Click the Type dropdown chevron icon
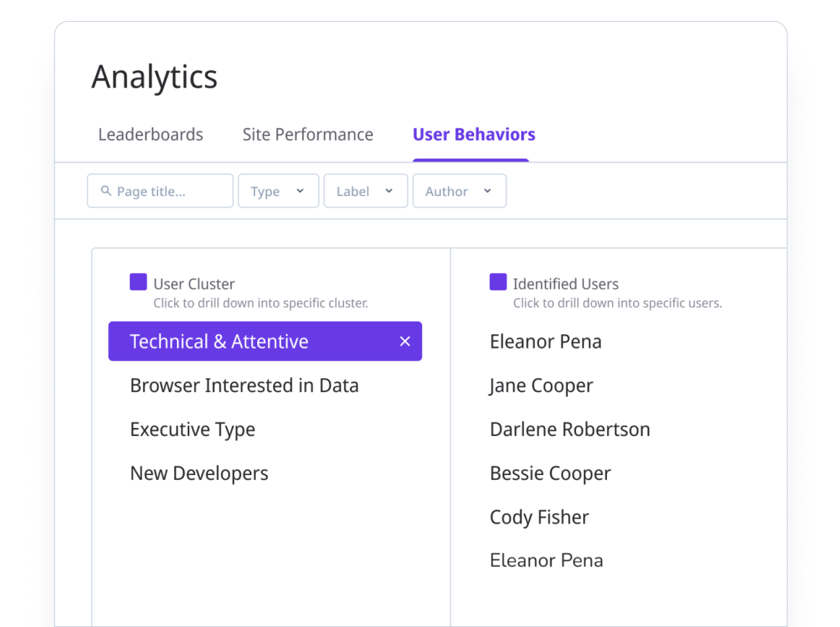 (300, 191)
